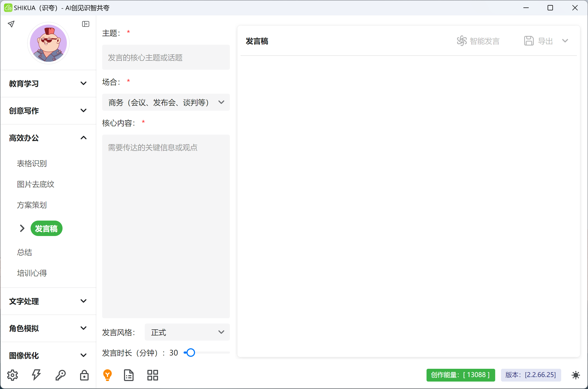Open the document list icon
The width and height of the screenshot is (588, 389).
coord(129,375)
